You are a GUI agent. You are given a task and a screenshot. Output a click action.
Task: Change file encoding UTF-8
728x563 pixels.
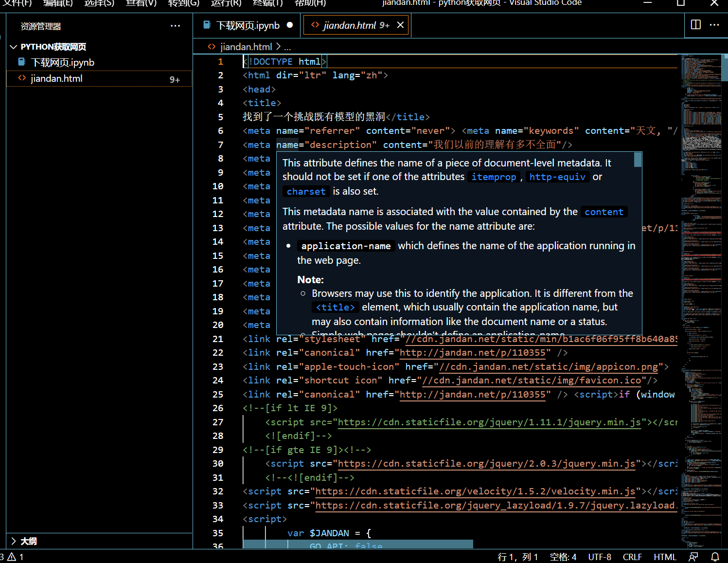(600, 557)
